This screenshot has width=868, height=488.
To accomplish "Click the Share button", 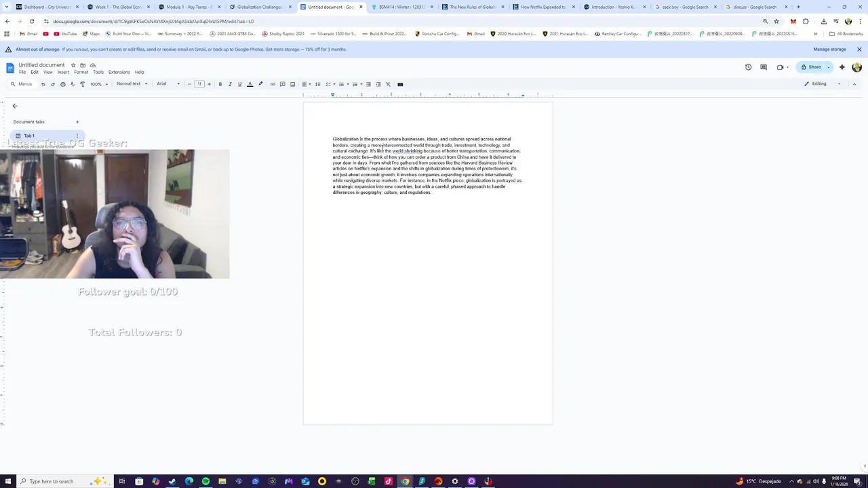I will [811, 67].
